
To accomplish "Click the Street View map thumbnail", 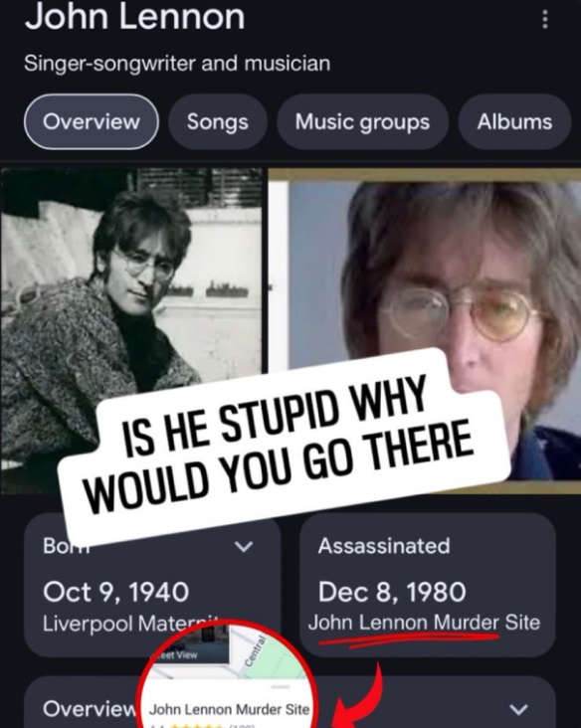I will tap(190, 647).
